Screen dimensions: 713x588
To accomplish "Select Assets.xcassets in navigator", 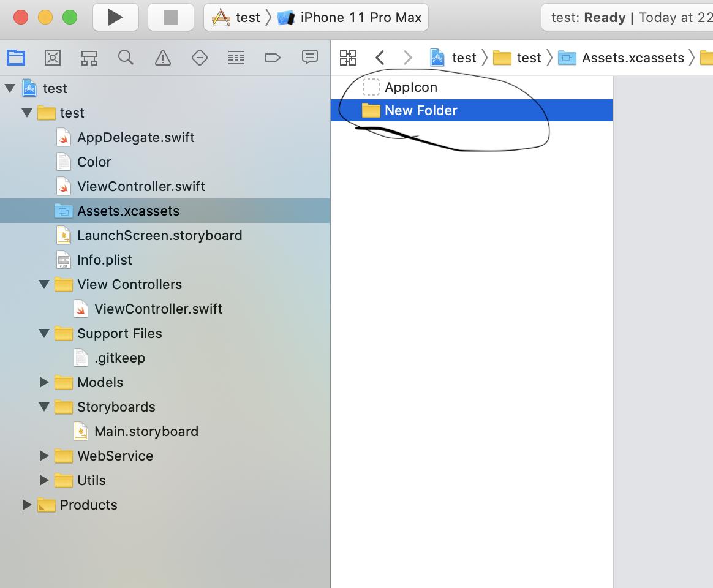I will pyautogui.click(x=165, y=211).
